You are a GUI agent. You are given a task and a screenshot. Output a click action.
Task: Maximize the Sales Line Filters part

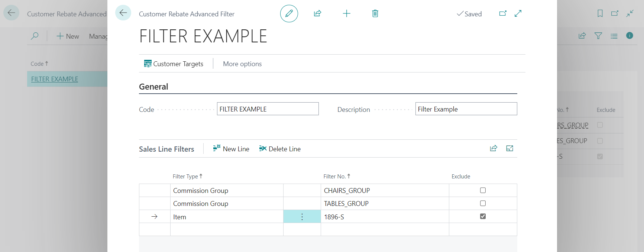[509, 148]
